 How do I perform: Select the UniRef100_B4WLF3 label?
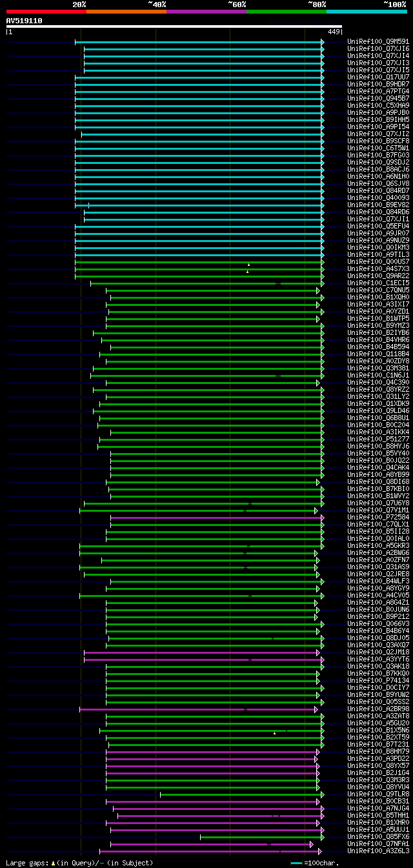pyautogui.click(x=378, y=581)
